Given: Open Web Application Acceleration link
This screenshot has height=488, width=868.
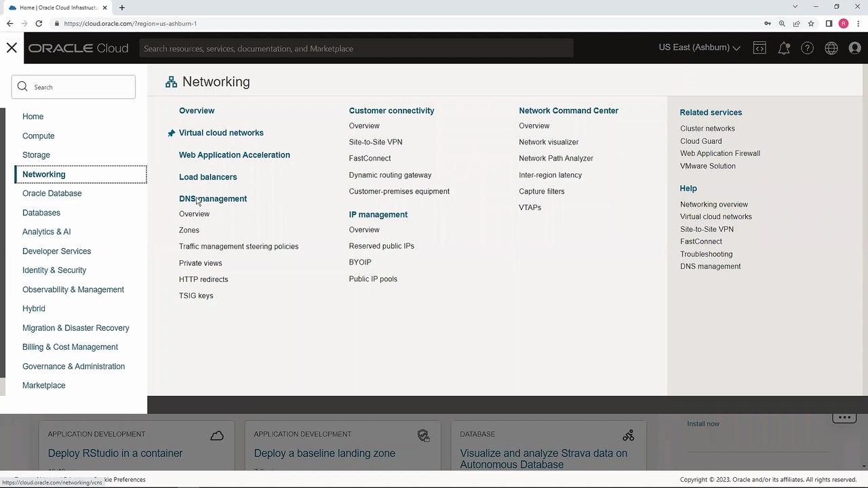Looking at the screenshot, I should click(x=234, y=155).
